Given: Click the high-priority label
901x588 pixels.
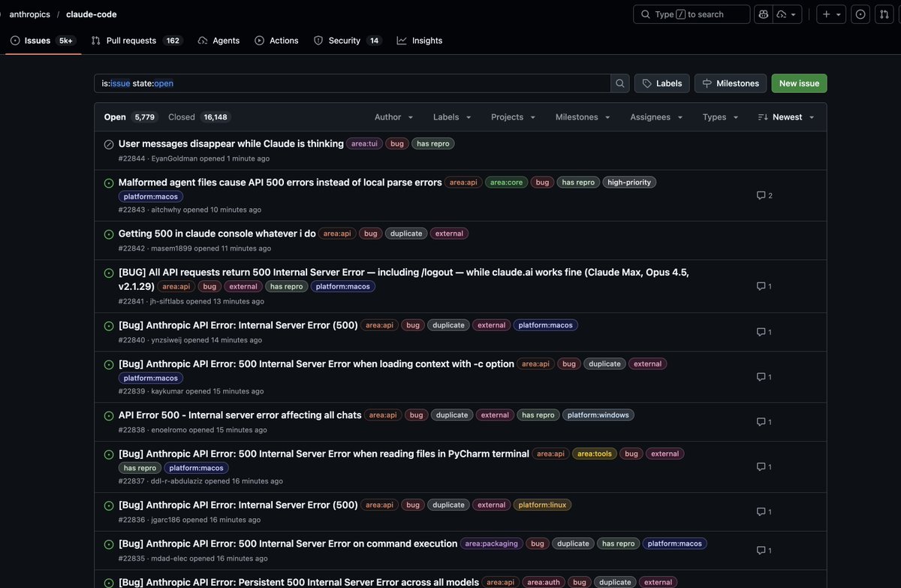Looking at the screenshot, I should (629, 182).
